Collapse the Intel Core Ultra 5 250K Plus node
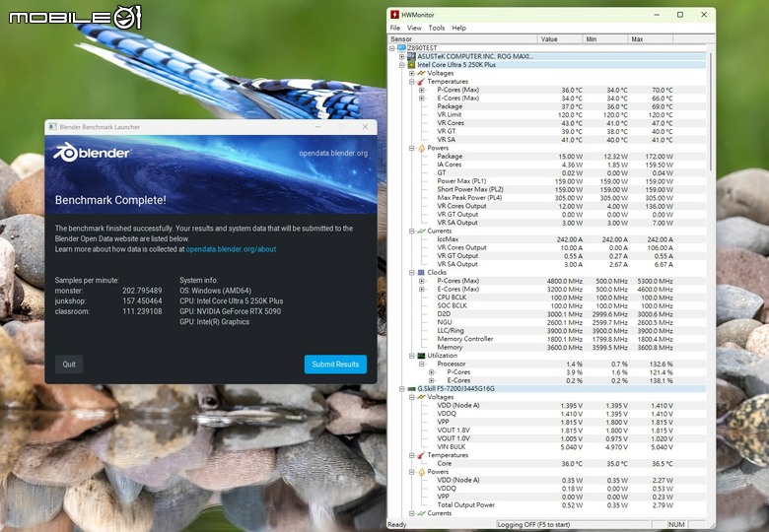 [x=402, y=65]
